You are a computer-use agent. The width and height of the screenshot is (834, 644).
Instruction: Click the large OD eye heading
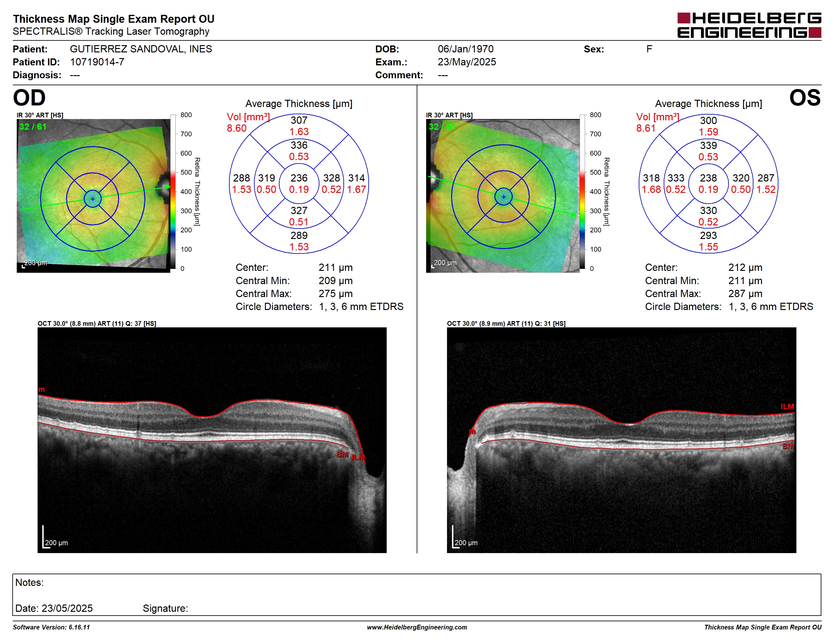click(29, 98)
